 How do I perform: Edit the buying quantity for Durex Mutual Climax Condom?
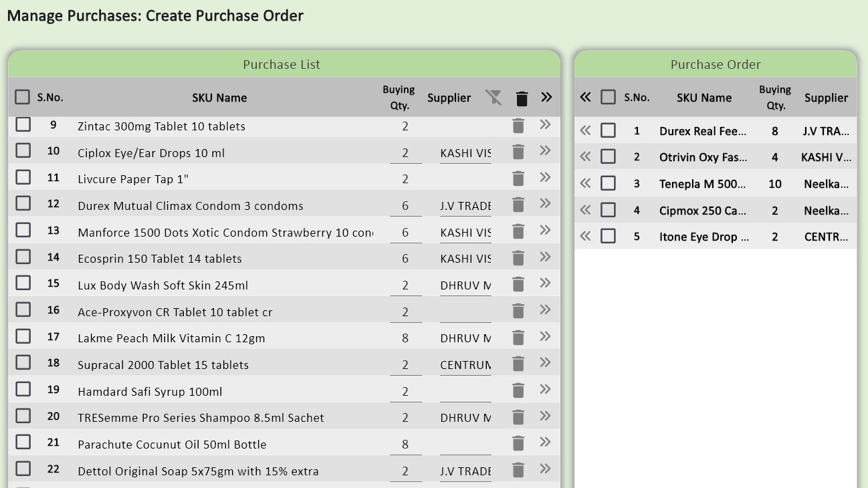[x=405, y=206]
